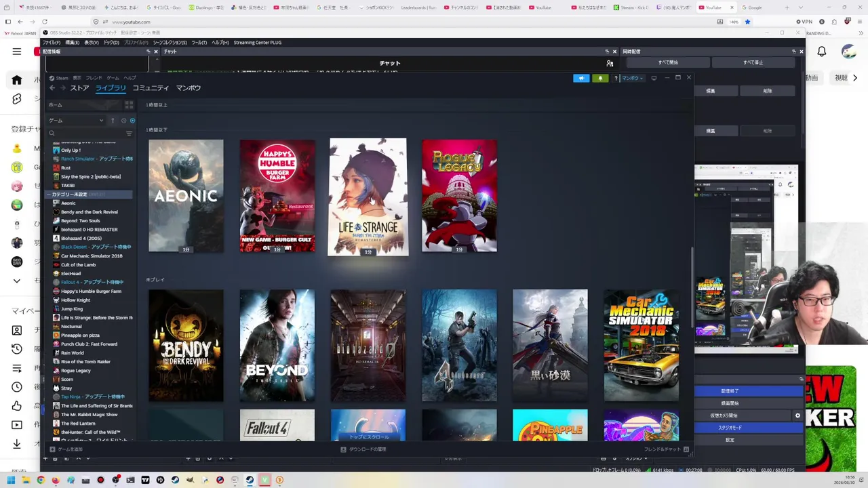Screen dimensions: 868x488
Task: Open OBS Streaming Center PLUG menu
Action: [x=258, y=43]
